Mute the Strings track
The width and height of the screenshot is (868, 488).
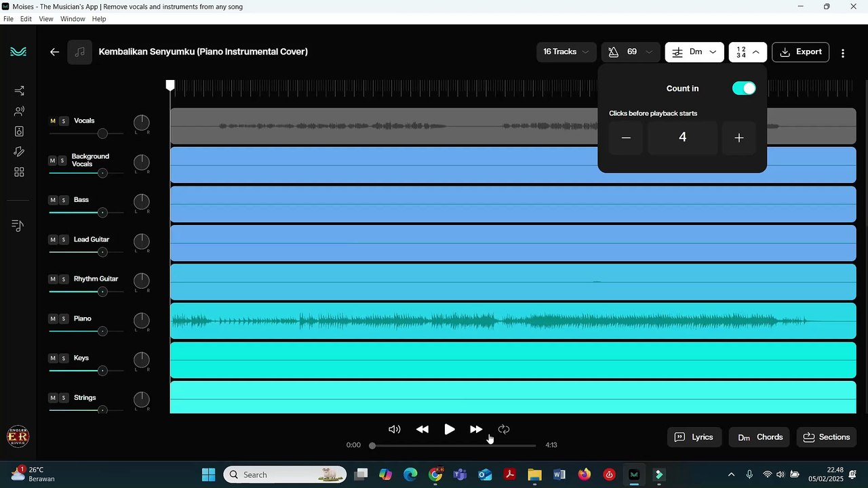pyautogui.click(x=53, y=398)
